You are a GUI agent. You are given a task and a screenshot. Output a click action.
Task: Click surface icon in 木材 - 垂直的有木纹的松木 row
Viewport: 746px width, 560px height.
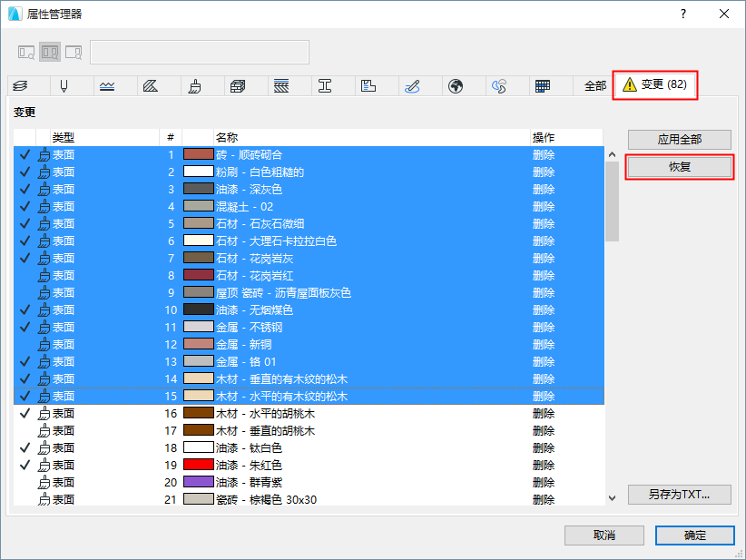pos(44,378)
